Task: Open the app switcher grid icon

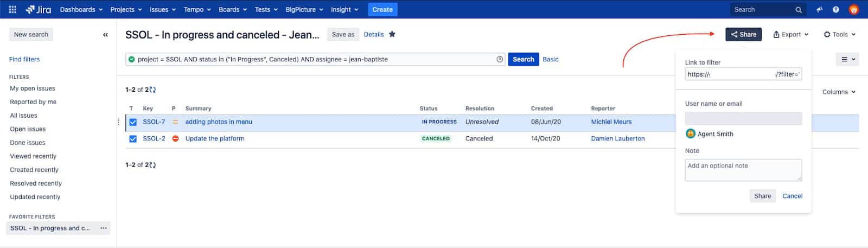Action: (12, 9)
